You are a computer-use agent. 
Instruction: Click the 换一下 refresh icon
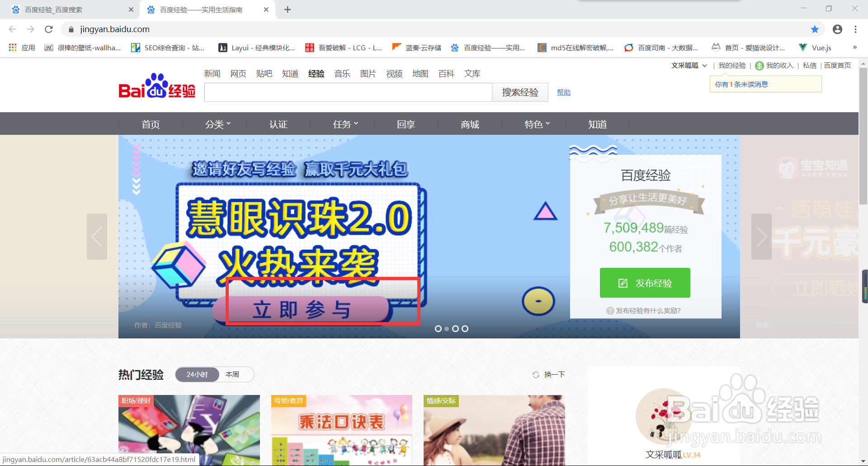536,375
